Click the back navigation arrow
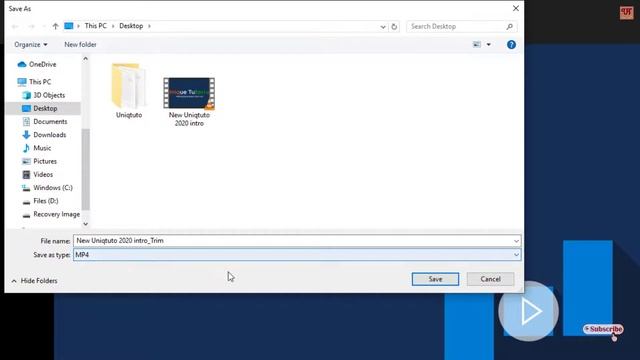 pyautogui.click(x=15, y=27)
